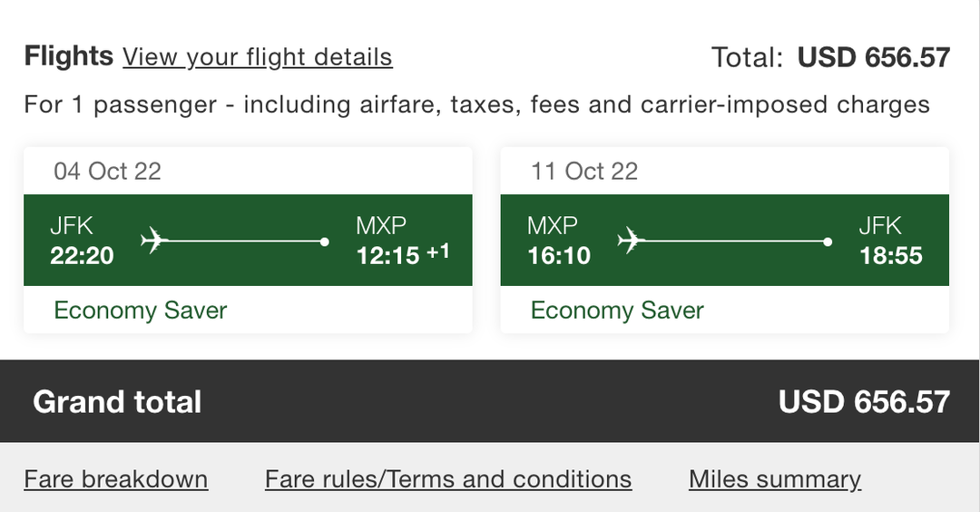This screenshot has width=980, height=512.
Task: Click the 12:15 MXP arrival time
Action: (387, 256)
